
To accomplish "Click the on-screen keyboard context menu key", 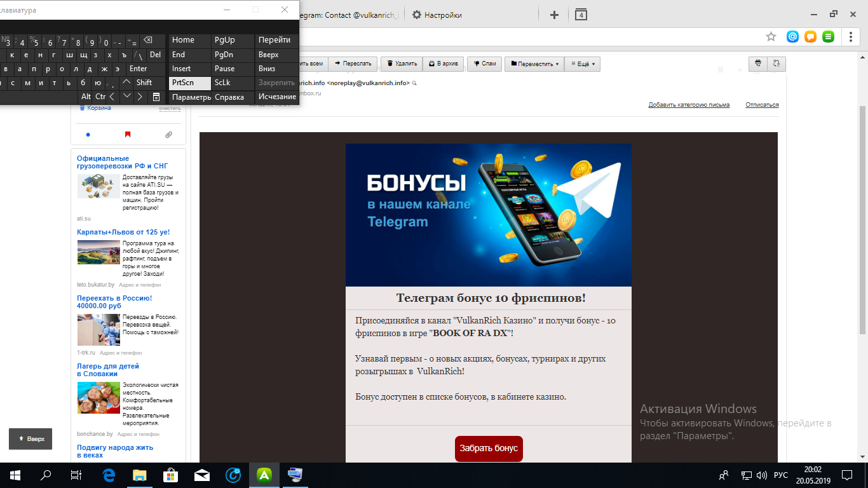I will pos(157,97).
